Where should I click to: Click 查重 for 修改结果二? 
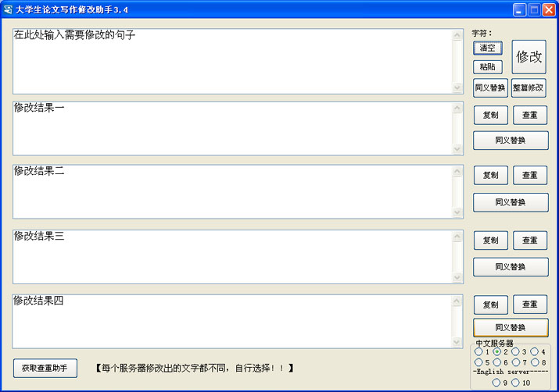point(529,176)
